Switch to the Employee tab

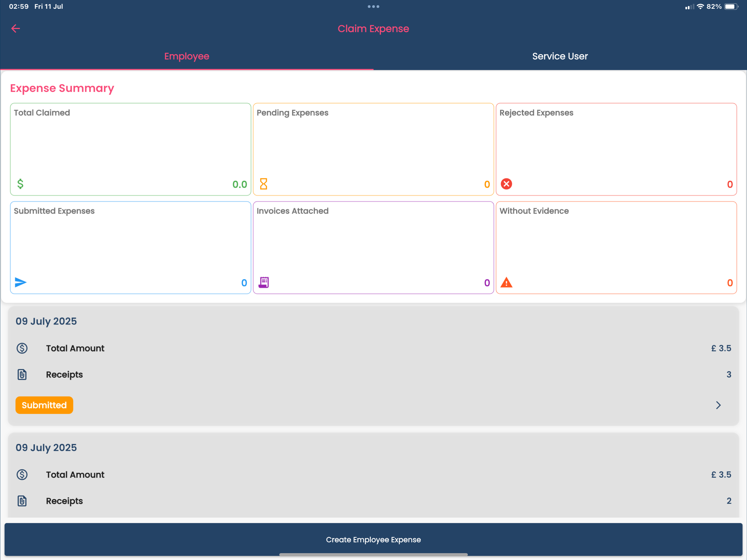[x=187, y=56]
